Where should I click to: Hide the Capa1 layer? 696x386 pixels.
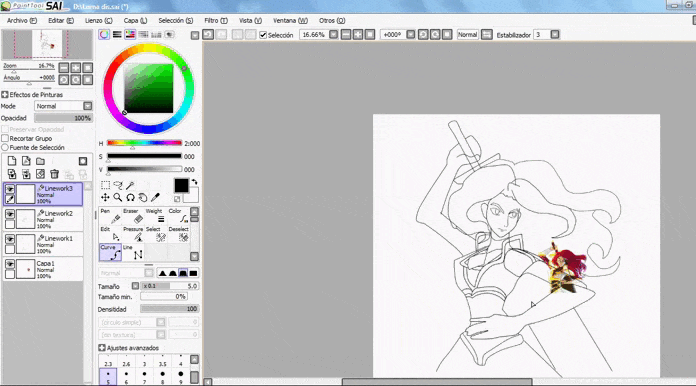tap(10, 264)
